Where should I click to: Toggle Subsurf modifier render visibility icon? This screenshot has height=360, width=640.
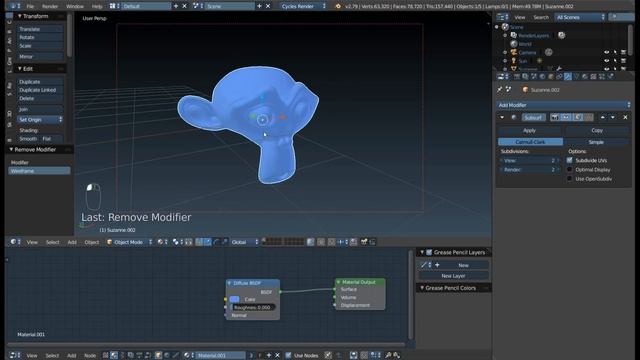click(x=555, y=117)
